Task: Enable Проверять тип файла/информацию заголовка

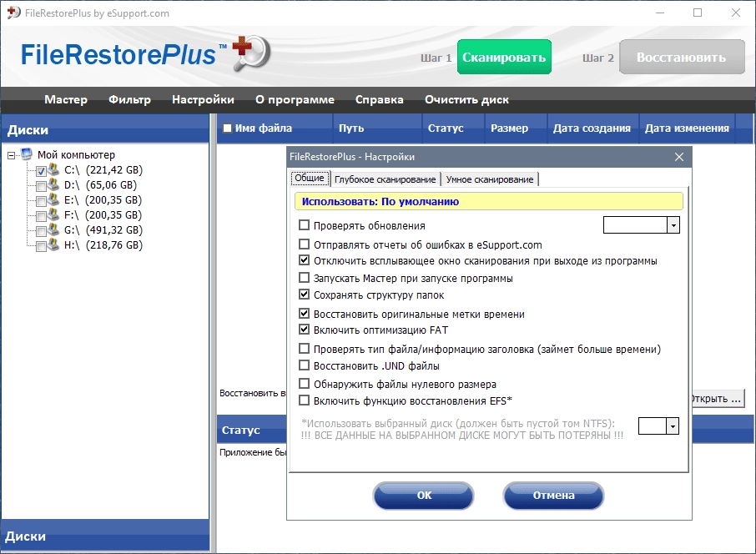Action: pyautogui.click(x=305, y=349)
